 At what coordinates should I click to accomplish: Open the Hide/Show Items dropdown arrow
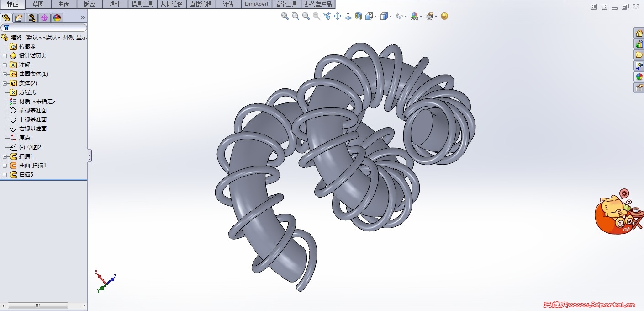click(x=406, y=16)
